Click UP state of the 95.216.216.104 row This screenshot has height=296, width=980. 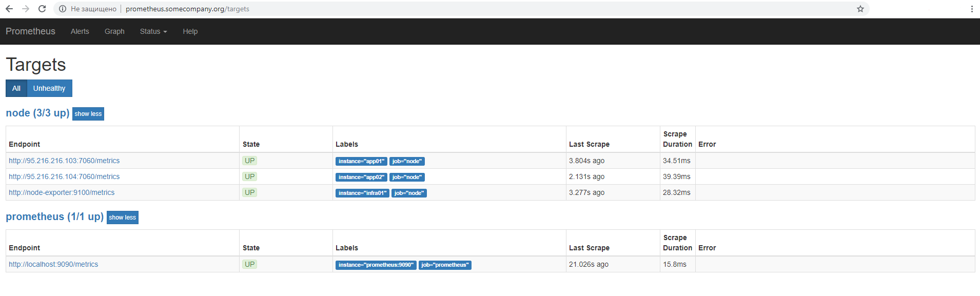coord(250,176)
